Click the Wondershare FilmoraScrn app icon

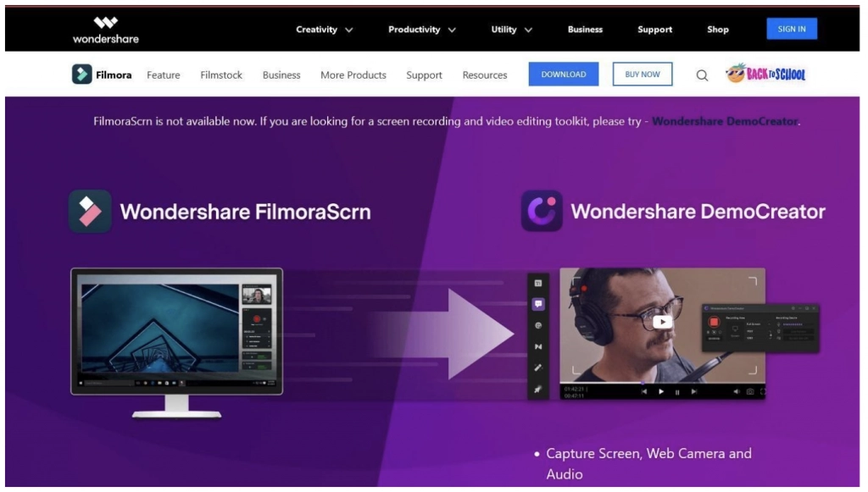coord(90,211)
